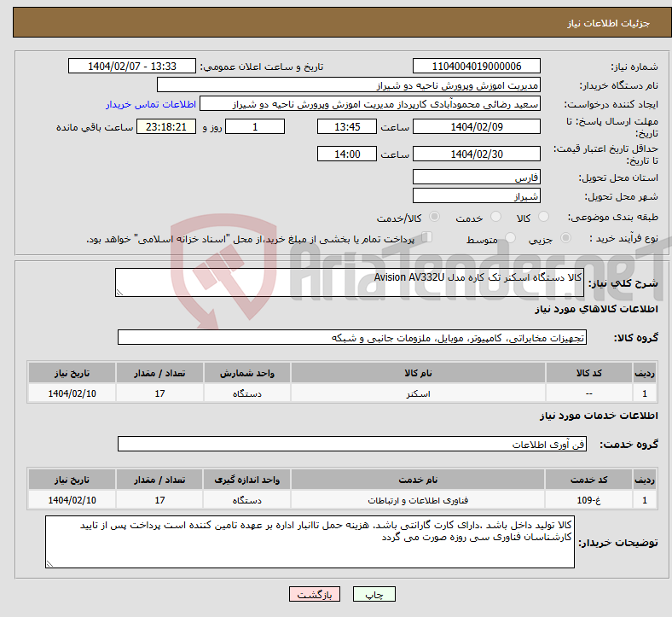This screenshot has height=617, width=672.
Task: Click services table date cell 1404/02/10
Action: pyautogui.click(x=72, y=500)
